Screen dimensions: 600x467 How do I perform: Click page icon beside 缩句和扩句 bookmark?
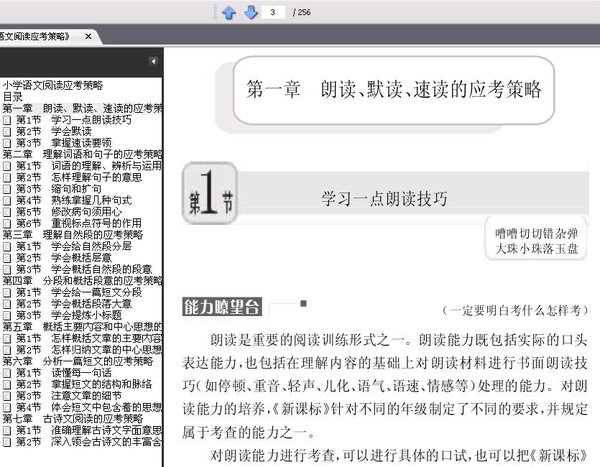click(x=7, y=189)
